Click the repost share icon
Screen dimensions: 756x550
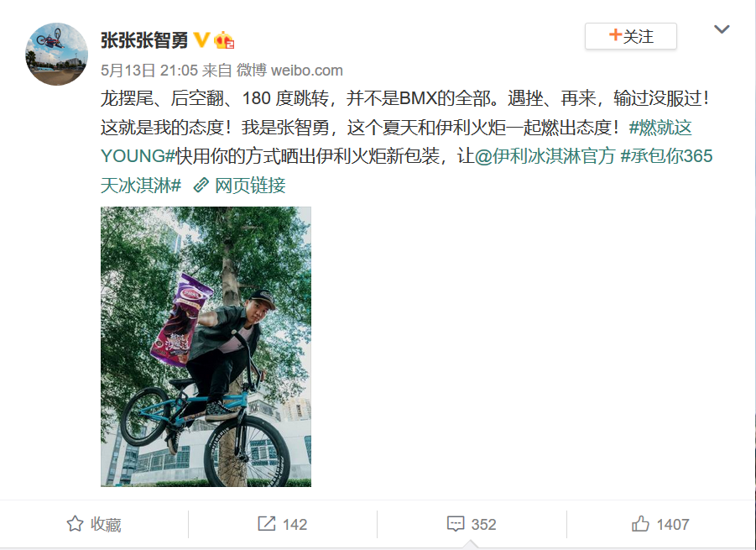click(267, 523)
